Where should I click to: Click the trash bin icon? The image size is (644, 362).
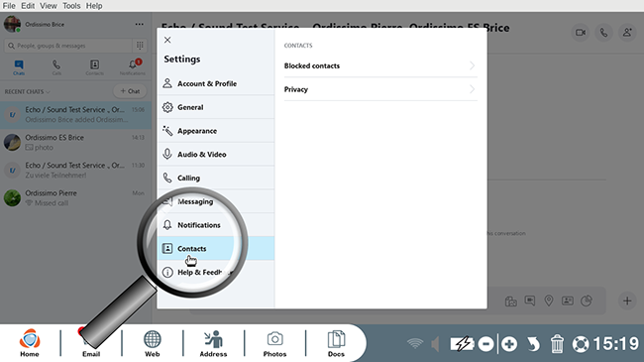557,344
